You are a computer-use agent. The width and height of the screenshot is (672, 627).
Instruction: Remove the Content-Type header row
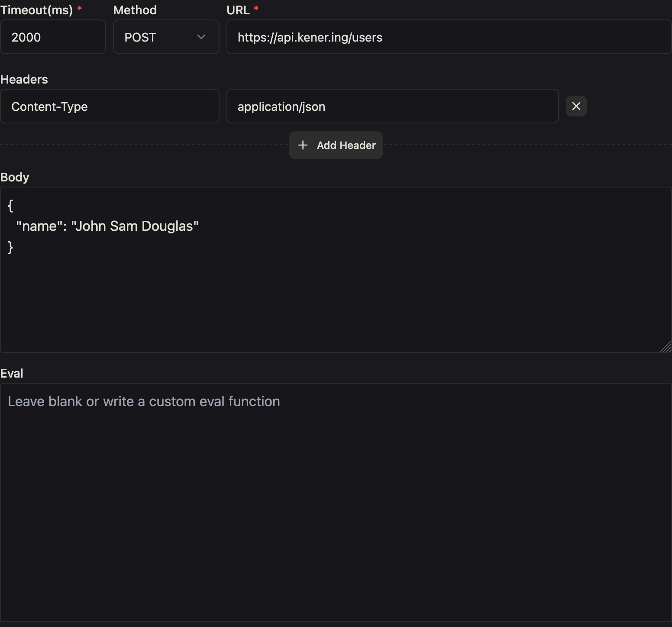point(576,106)
